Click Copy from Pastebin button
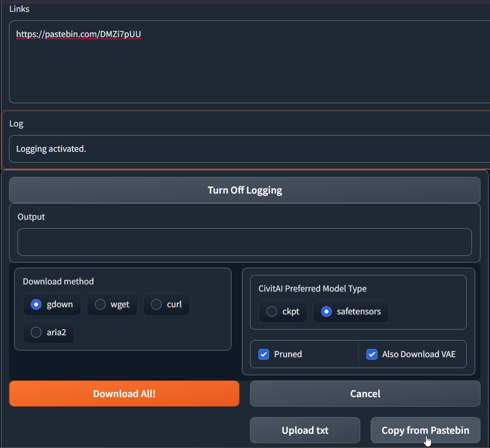490x448 pixels. click(x=425, y=430)
